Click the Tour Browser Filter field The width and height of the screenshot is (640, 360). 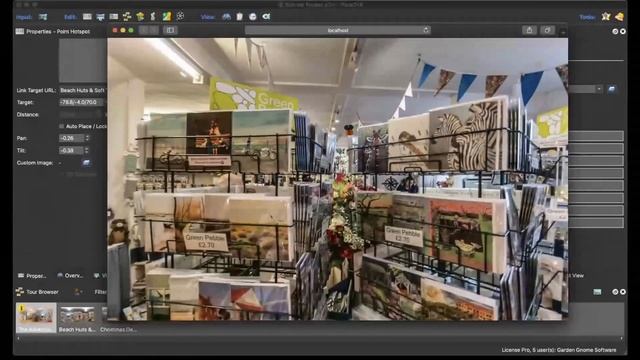click(100, 292)
